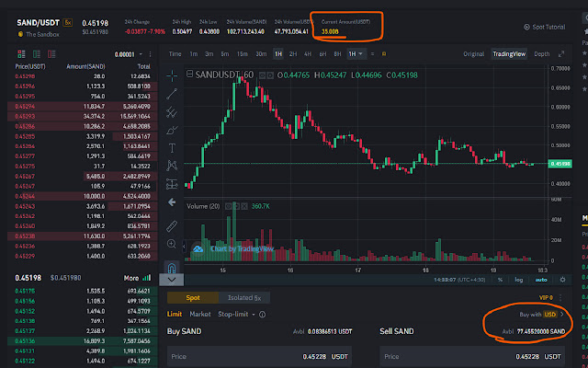Toggle auto scale on chart
The width and height of the screenshot is (588, 368).
(x=541, y=280)
